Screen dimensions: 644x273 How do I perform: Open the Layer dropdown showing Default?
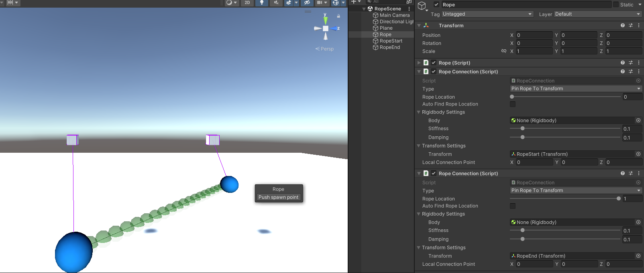point(598,14)
